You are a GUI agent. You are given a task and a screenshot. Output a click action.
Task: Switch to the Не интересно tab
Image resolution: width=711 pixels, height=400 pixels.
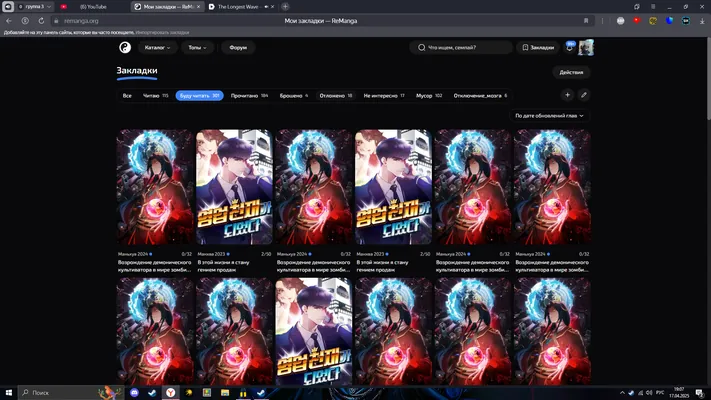point(384,96)
